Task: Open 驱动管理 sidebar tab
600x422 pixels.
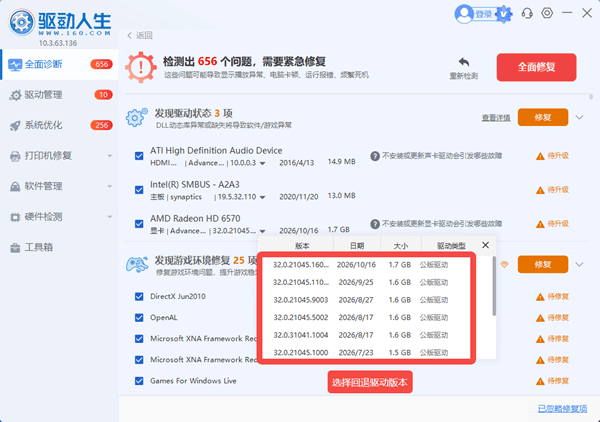Action: [60, 95]
